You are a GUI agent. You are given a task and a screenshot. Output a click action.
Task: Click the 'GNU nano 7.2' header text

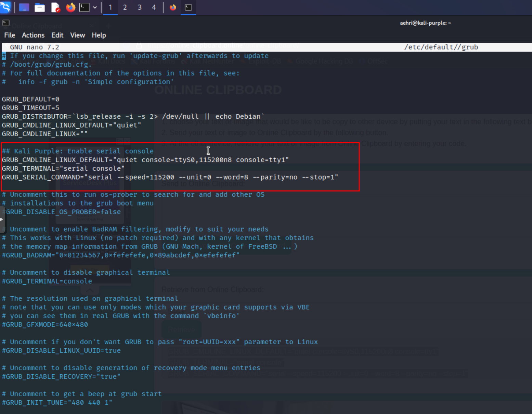click(35, 47)
